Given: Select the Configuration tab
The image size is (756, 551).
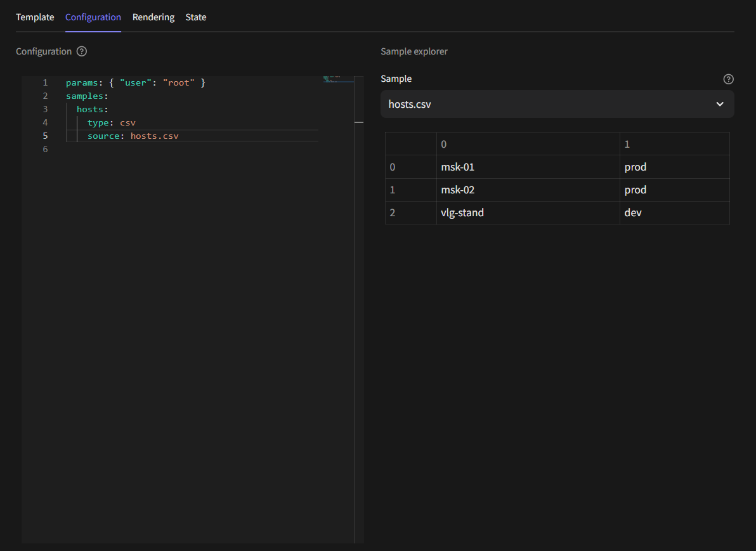Looking at the screenshot, I should [93, 17].
